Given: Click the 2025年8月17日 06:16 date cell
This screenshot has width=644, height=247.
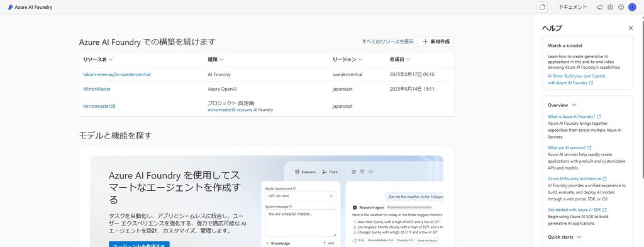Looking at the screenshot, I should (x=412, y=74).
